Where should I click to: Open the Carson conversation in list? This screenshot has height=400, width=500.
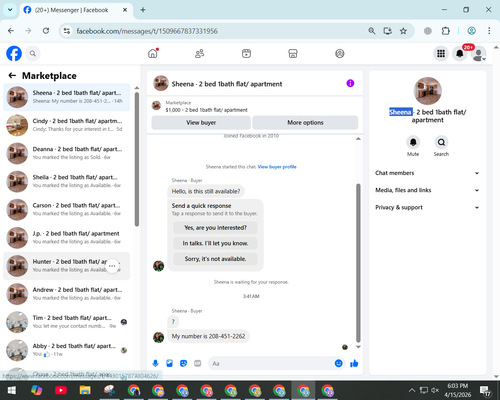67,210
